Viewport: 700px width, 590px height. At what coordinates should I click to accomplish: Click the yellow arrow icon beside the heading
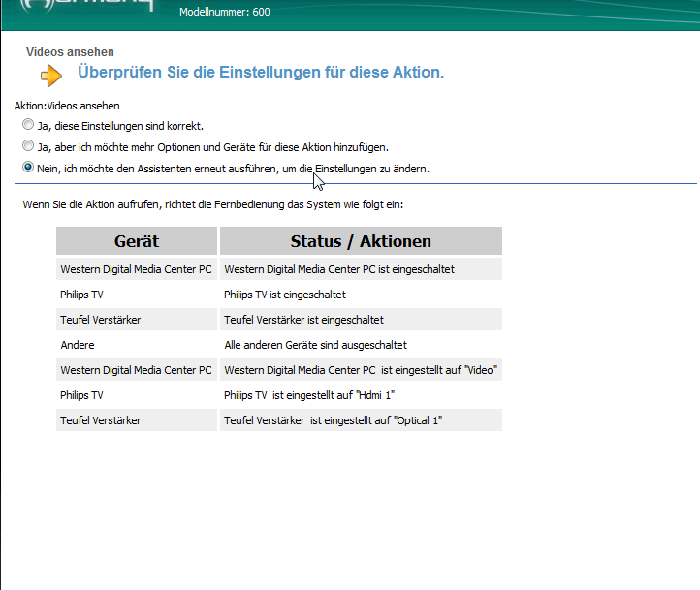click(51, 75)
